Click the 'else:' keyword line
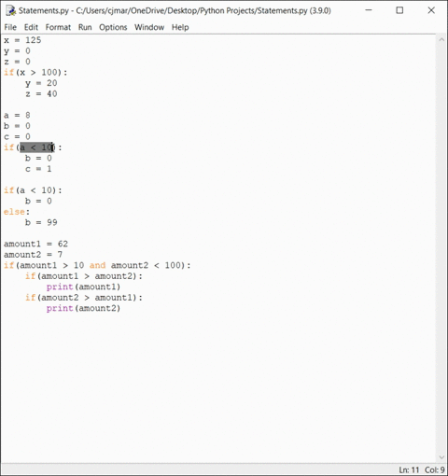This screenshot has height=476, width=448. 17,212
